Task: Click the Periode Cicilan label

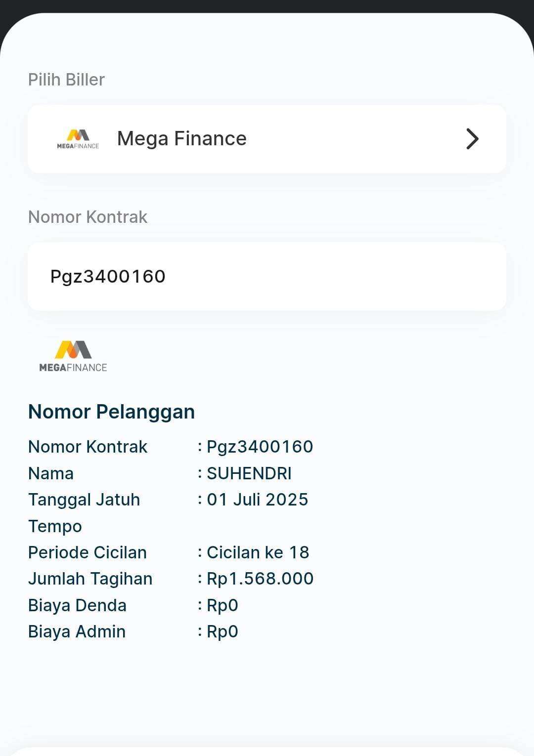Action: pos(88,552)
